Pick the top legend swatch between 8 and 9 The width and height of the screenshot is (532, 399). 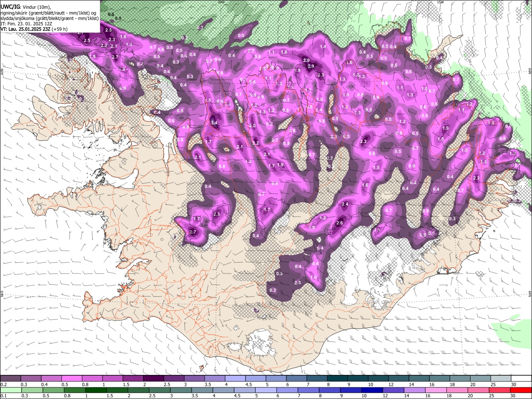pos(337,379)
